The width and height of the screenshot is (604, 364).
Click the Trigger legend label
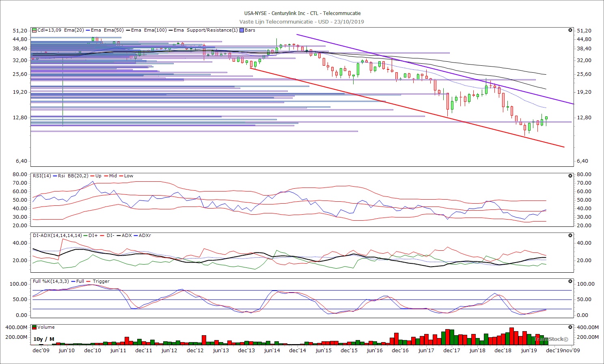pos(101,282)
